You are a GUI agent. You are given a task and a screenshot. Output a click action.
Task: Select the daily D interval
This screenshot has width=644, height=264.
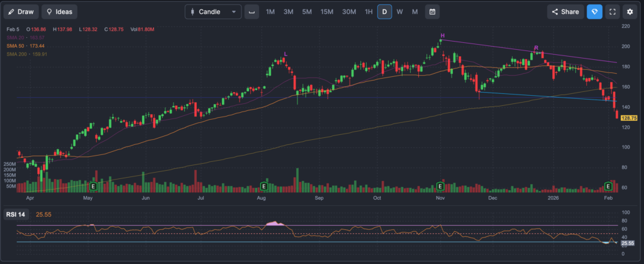point(384,11)
